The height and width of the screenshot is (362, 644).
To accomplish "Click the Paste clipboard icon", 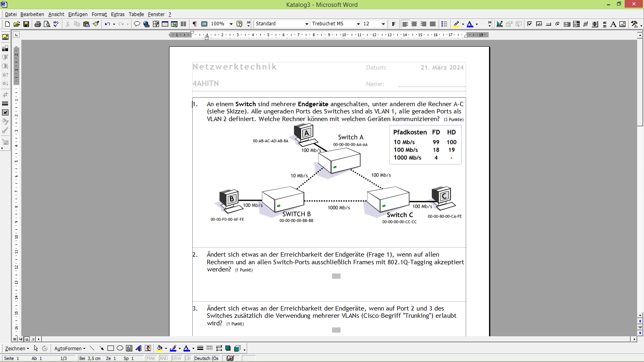I will click(x=86, y=24).
